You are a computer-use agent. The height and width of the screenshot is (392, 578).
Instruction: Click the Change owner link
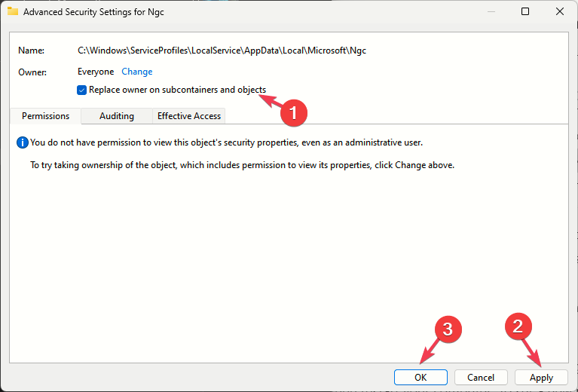[x=136, y=72]
